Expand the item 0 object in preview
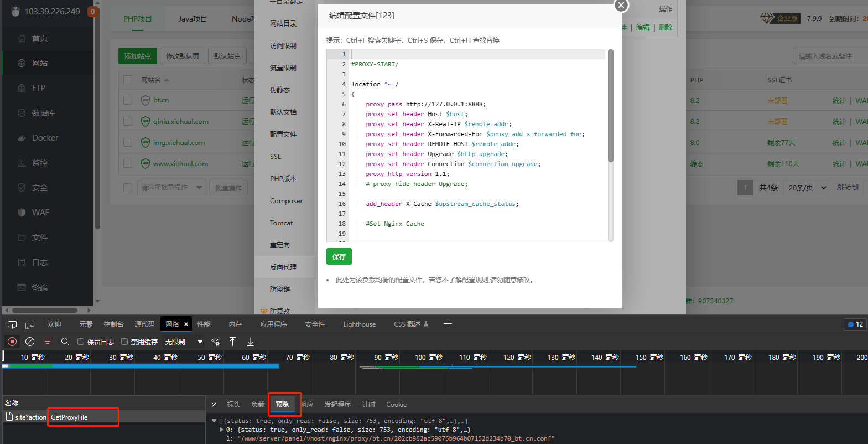Screen dimensions: 868x444 221,430
